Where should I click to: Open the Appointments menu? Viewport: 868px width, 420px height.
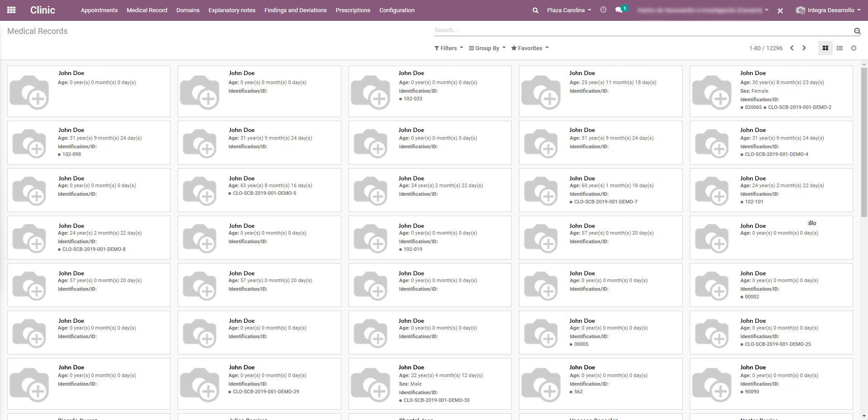click(99, 10)
